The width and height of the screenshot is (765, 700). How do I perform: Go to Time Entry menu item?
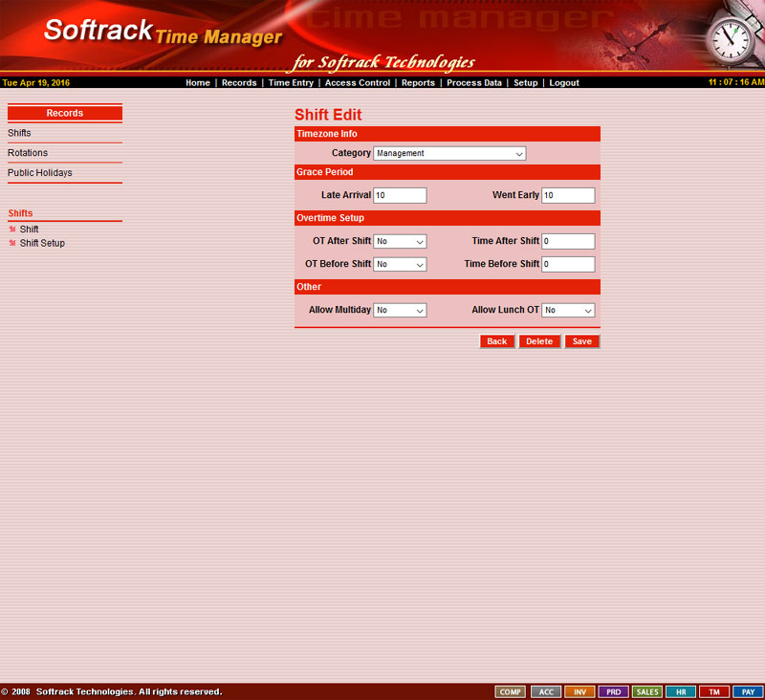(x=291, y=83)
